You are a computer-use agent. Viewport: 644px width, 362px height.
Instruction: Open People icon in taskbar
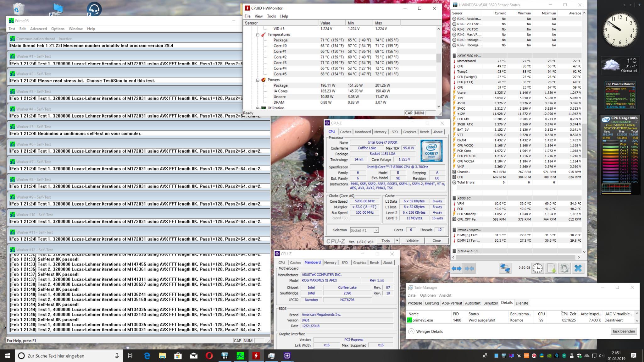coord(485,356)
